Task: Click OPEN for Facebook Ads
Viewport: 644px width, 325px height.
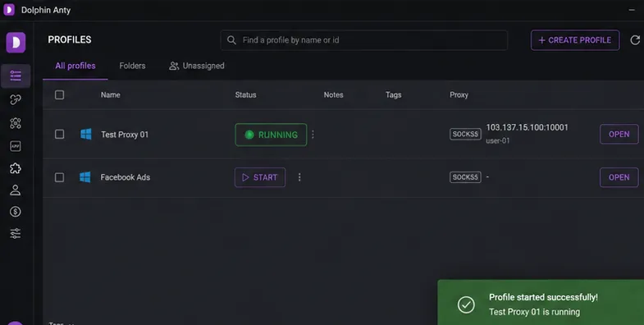Action: [x=619, y=177]
